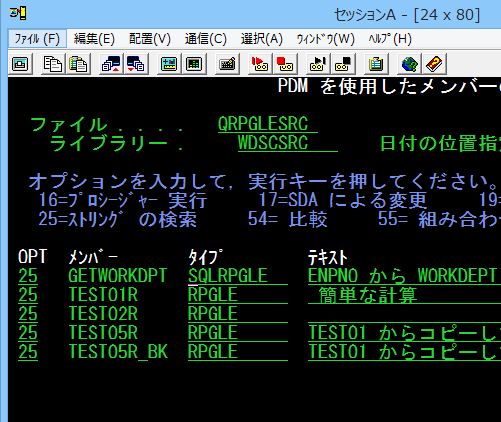
Task: Click the OPT field for GETWORKDPT member
Action: (28, 276)
